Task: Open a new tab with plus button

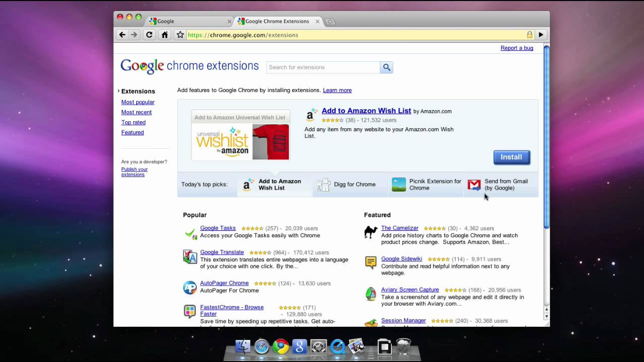Action: pos(330,22)
